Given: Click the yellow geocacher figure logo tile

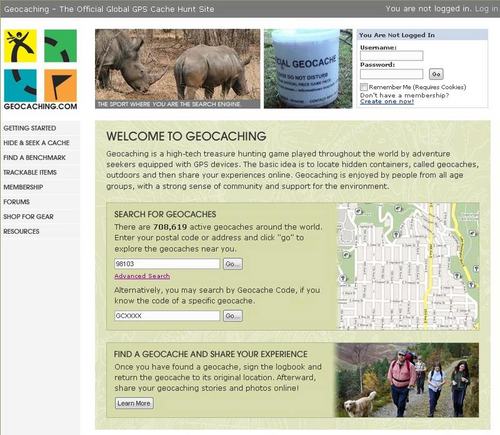Looking at the screenshot, I should [x=20, y=46].
